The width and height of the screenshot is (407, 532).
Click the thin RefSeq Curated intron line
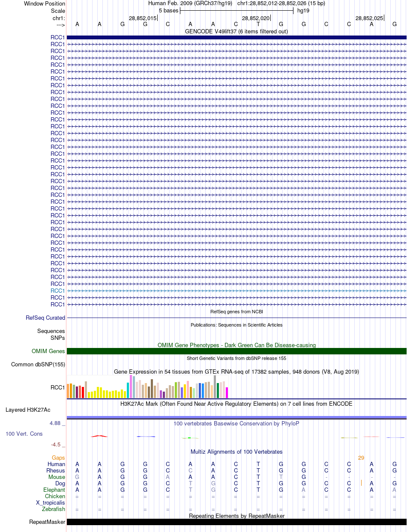click(x=236, y=318)
